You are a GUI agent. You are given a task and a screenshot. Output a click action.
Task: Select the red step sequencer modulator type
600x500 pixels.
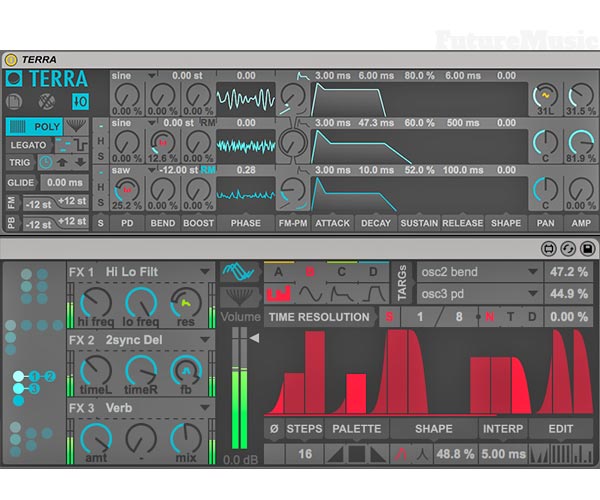[x=279, y=294]
